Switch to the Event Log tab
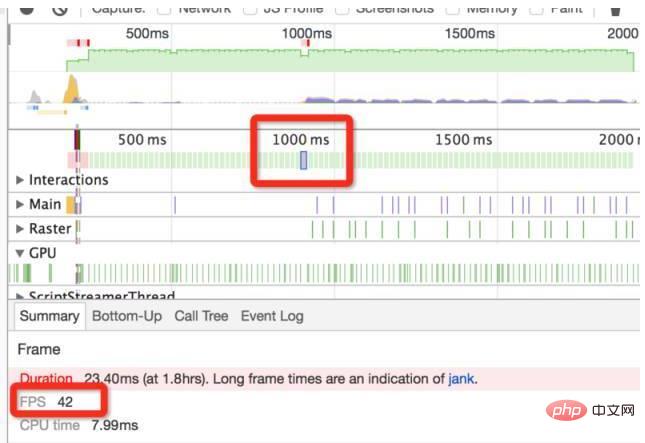 (x=272, y=316)
